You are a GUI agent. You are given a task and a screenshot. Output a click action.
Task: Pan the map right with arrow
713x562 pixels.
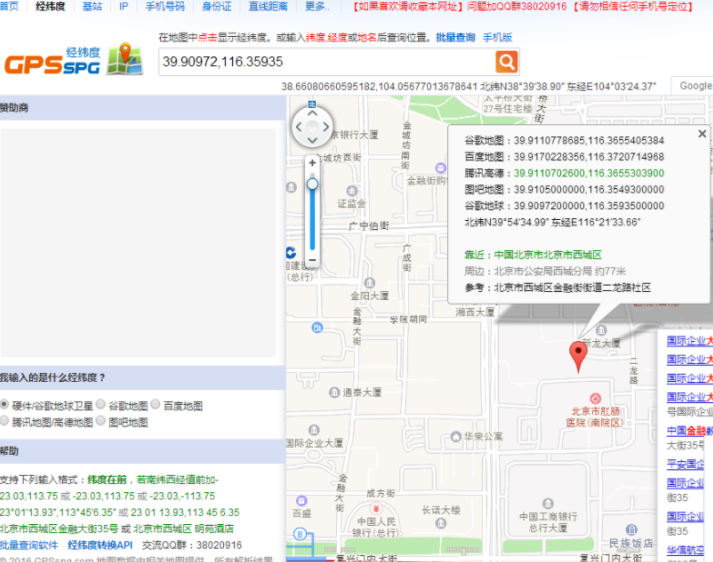click(326, 127)
